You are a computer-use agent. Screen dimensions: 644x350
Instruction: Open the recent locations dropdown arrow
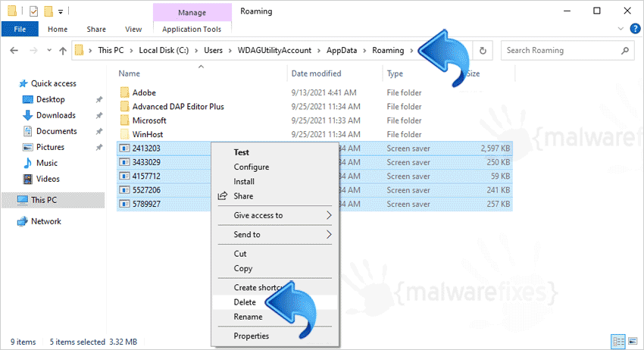[49, 51]
